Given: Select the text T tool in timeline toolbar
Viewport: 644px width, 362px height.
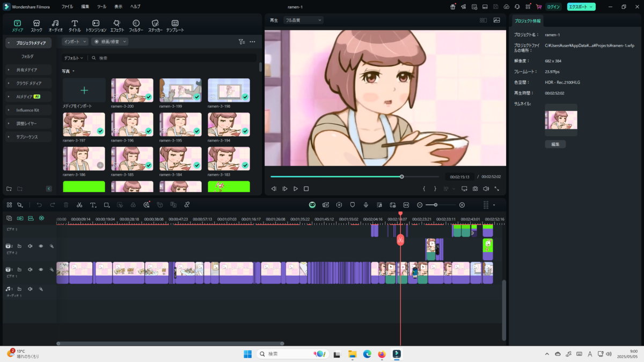Looking at the screenshot, I should (93, 205).
